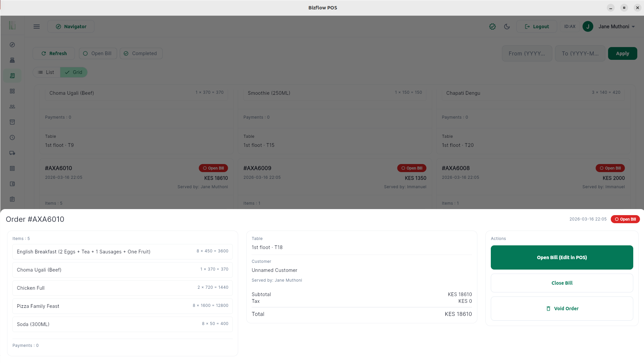
Task: Open the clock history sidebar icon
Action: [12, 137]
